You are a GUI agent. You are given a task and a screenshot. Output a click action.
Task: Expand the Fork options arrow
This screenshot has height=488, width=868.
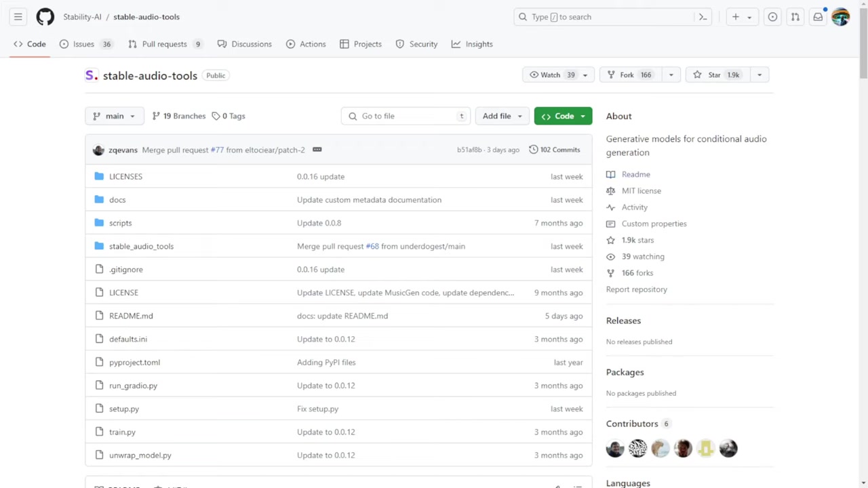click(x=671, y=75)
